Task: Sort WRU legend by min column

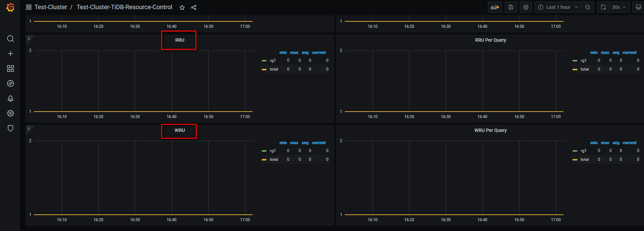Action: coord(283,143)
